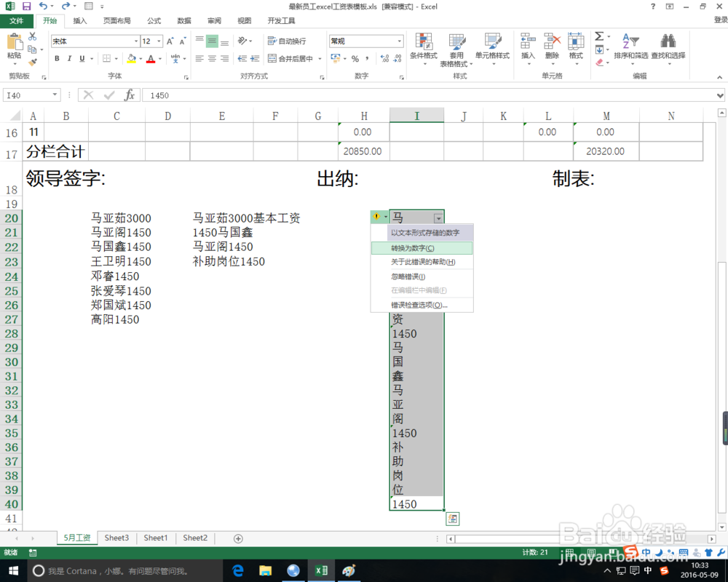This screenshot has height=582, width=728.
Task: Choose 忽略错误 from error menu
Action: (x=422, y=276)
